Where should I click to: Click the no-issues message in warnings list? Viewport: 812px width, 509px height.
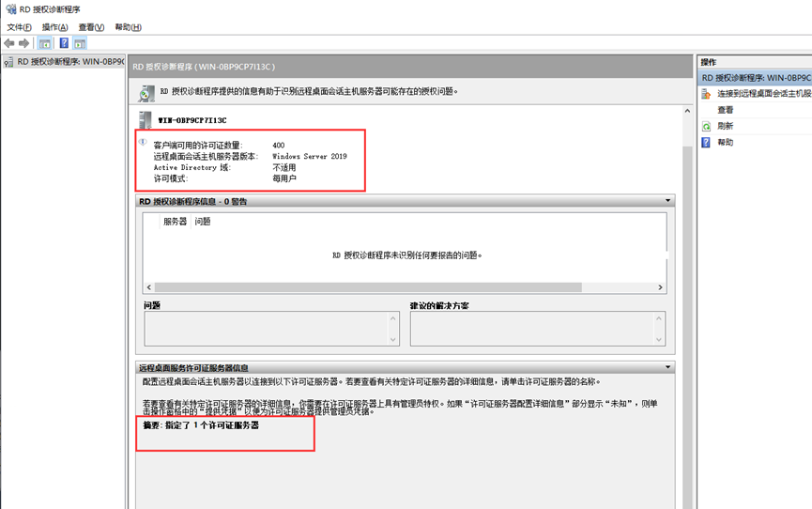[x=407, y=255]
